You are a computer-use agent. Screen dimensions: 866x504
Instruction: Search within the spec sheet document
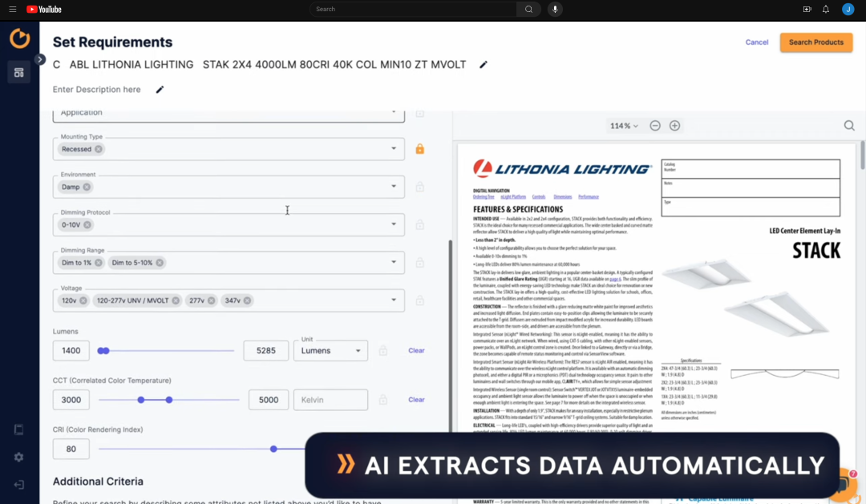click(x=849, y=126)
